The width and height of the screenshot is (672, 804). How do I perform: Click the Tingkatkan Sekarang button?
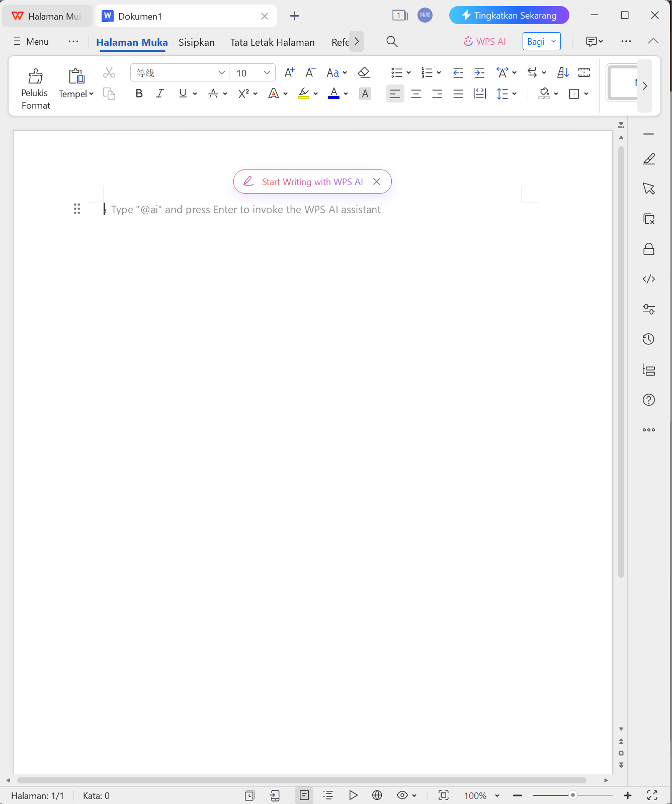pyautogui.click(x=509, y=15)
